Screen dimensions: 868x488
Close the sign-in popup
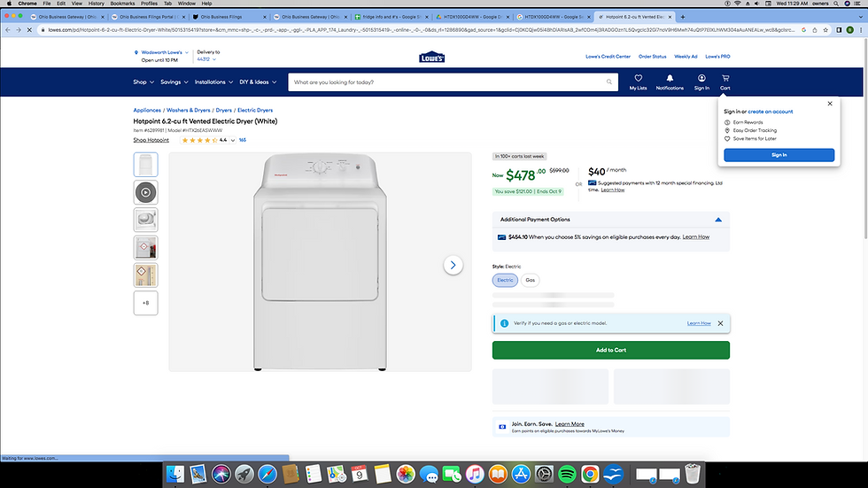pos(830,104)
